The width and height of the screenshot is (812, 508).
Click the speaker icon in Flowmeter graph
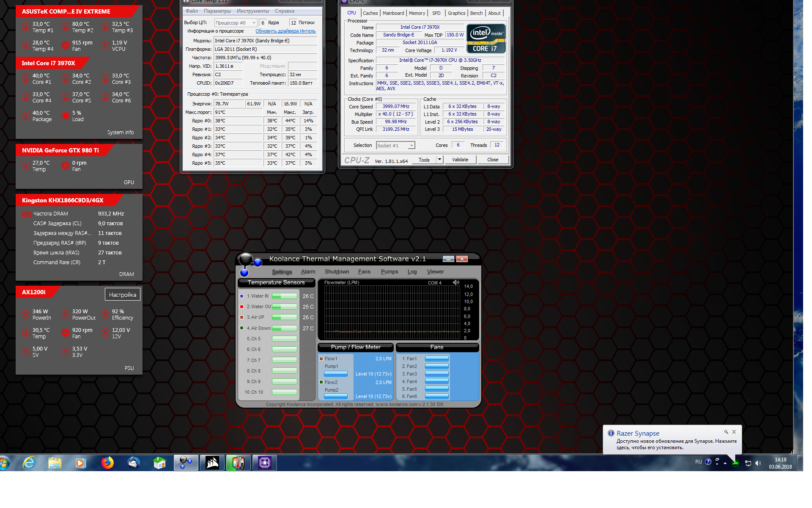click(x=456, y=282)
